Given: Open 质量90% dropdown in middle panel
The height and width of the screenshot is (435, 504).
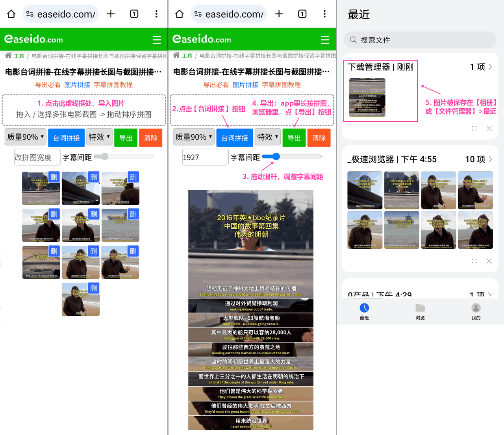Looking at the screenshot, I should point(194,137).
